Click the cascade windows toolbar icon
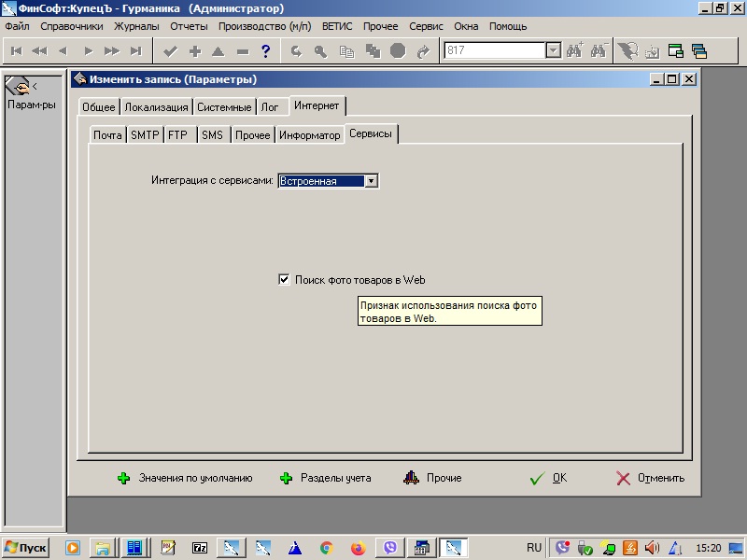The width and height of the screenshot is (747, 560). (698, 51)
